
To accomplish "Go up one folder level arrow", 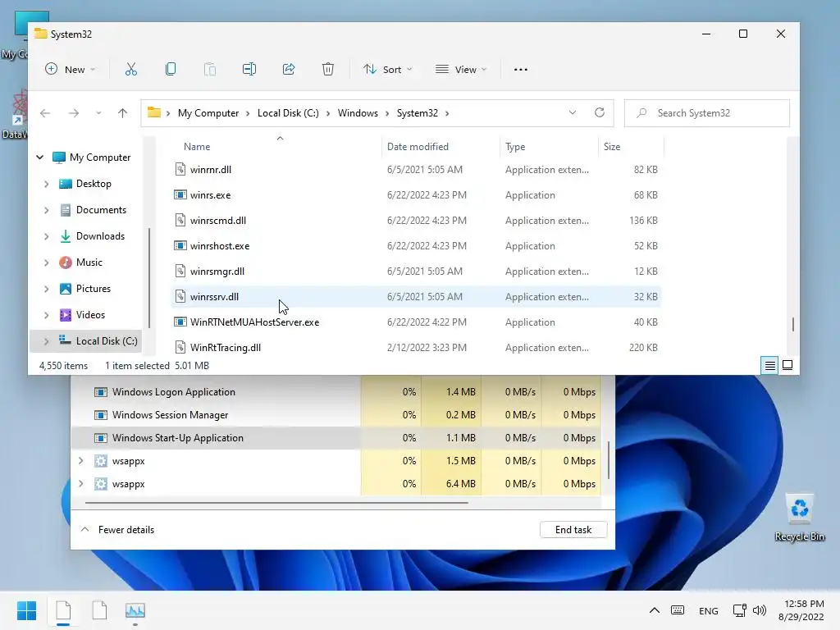I will [123, 113].
